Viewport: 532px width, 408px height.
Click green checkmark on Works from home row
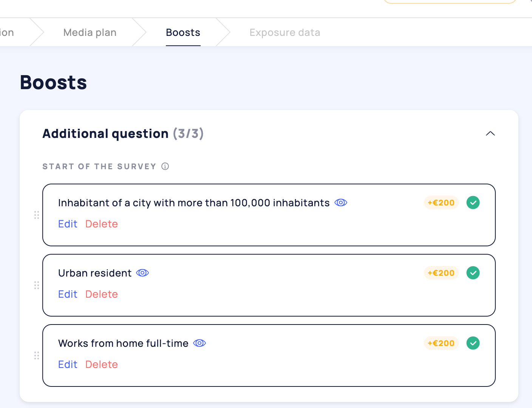point(473,343)
